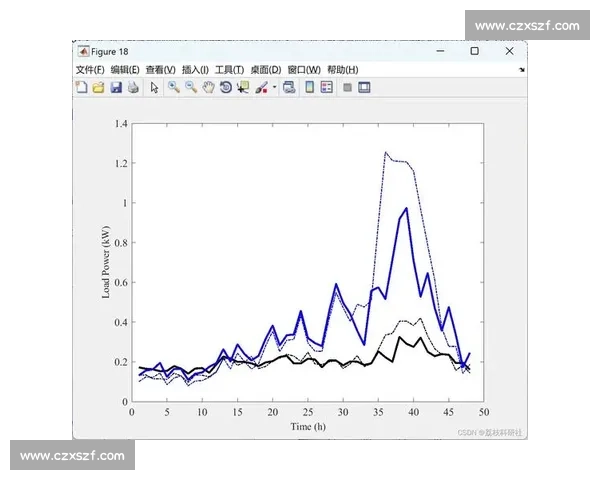Save the figure with the floppy disk icon

(116, 87)
